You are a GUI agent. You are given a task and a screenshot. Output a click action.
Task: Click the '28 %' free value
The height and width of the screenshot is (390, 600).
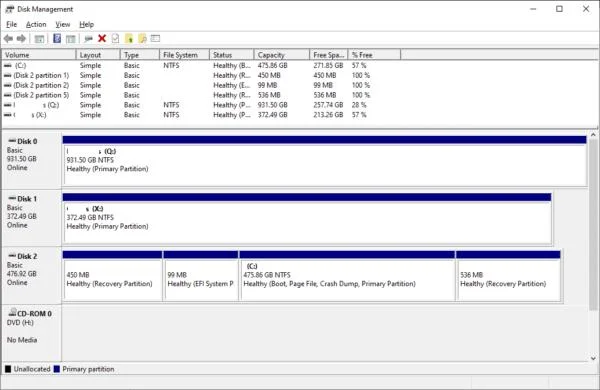(359, 105)
